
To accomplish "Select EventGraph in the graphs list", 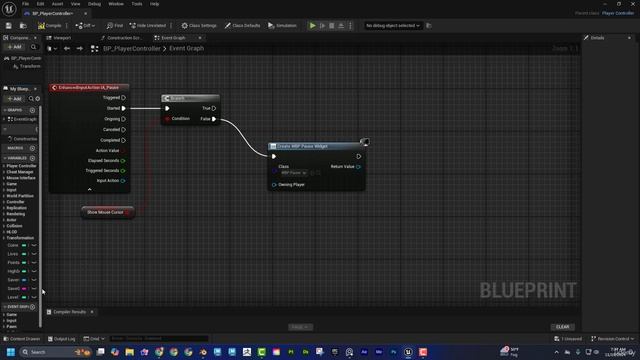I will [22, 119].
